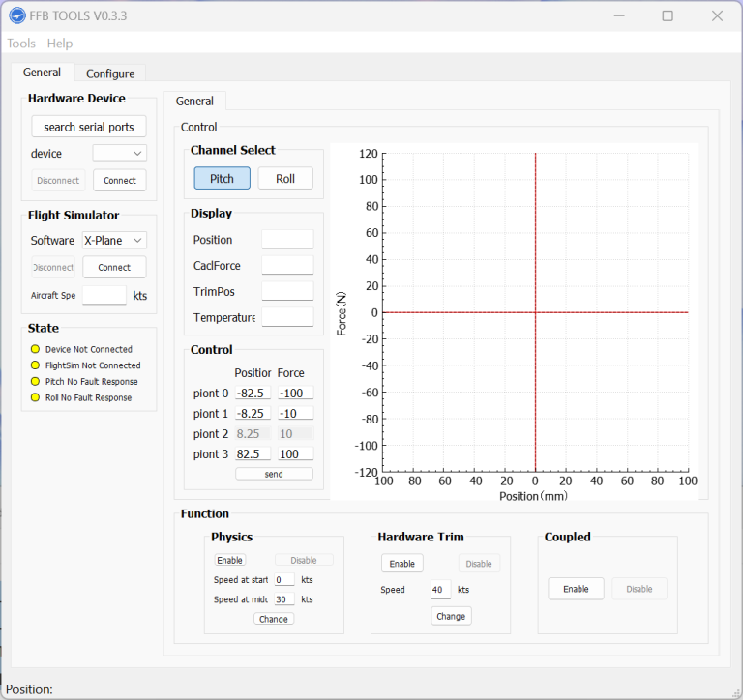Click the yellow Device Not Connected indicator
The image size is (743, 700).
click(x=35, y=349)
